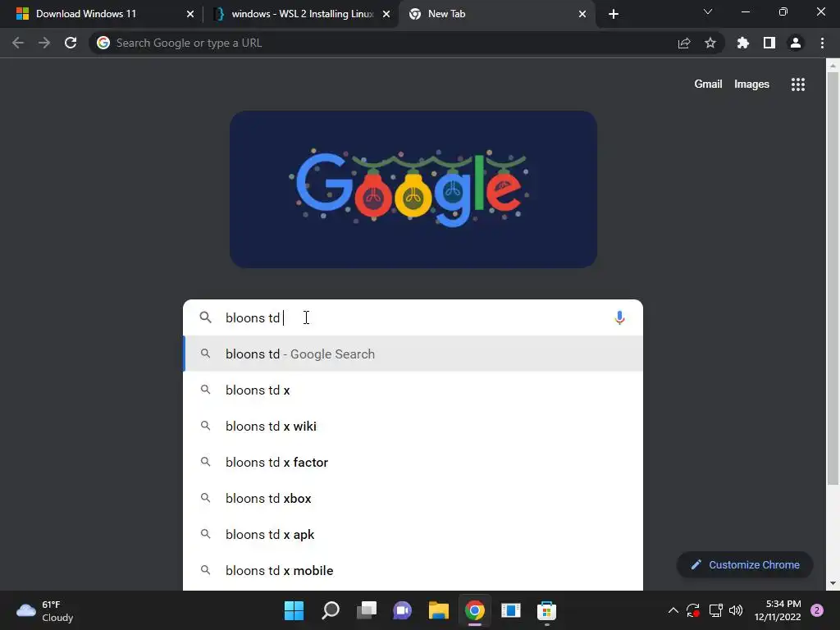Open Windows taskbar search
This screenshot has width=840, height=630.
(x=331, y=610)
